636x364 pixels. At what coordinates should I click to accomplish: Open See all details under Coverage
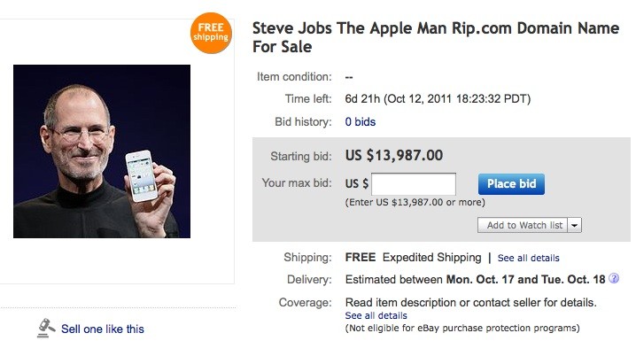tap(376, 315)
